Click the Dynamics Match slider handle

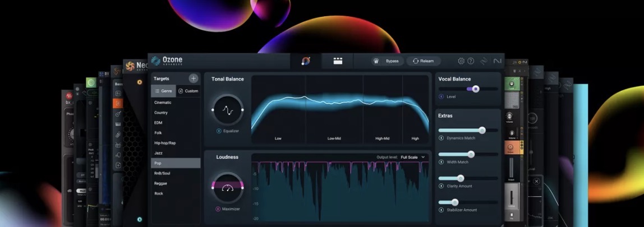pyautogui.click(x=482, y=130)
